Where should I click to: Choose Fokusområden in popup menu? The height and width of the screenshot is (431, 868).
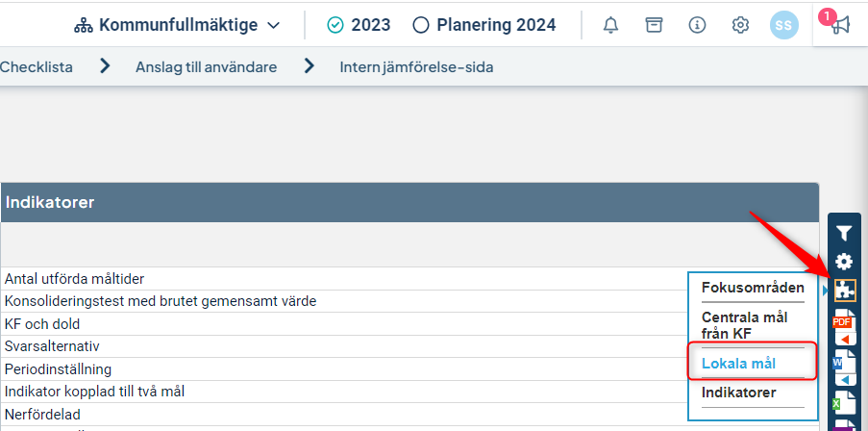753,288
